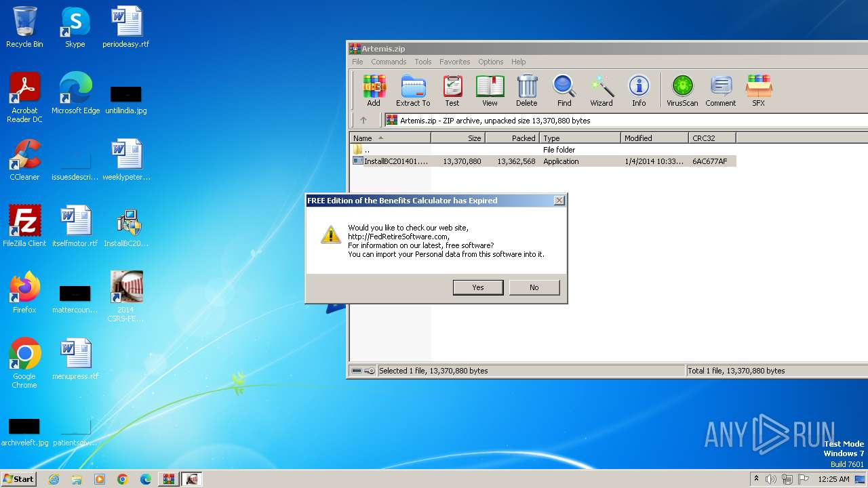
Task: Open the Commands menu
Action: (389, 62)
